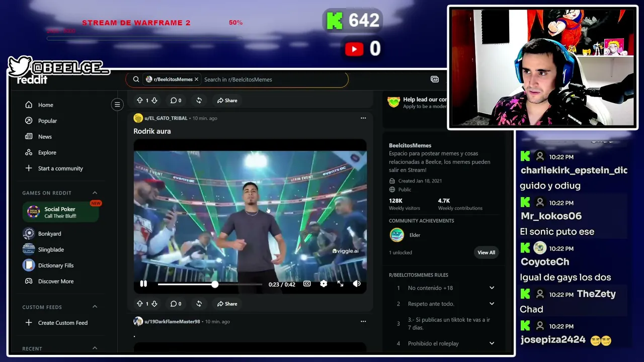The width and height of the screenshot is (644, 362).
Task: Share the Rodrik aura post
Action: pos(227,304)
